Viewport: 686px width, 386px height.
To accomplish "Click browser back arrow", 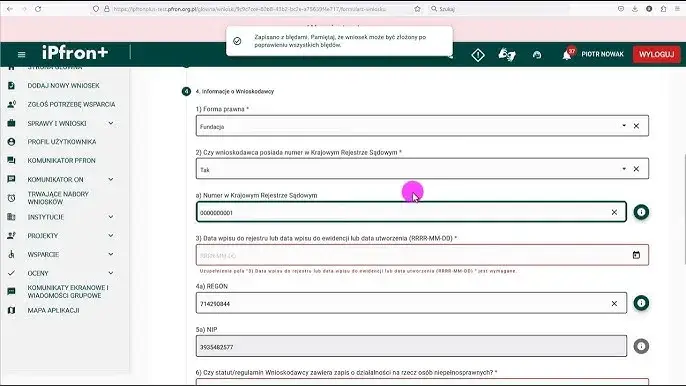I will pyautogui.click(x=10, y=9).
